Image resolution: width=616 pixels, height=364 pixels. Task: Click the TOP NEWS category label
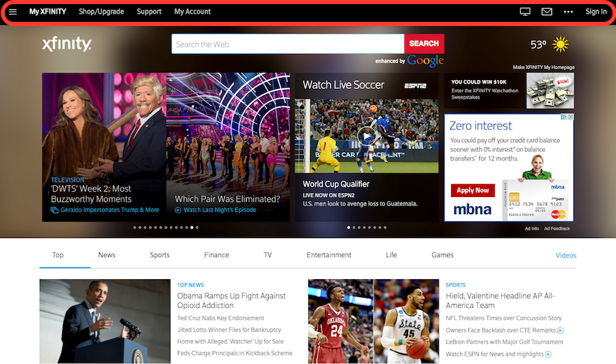click(x=190, y=285)
